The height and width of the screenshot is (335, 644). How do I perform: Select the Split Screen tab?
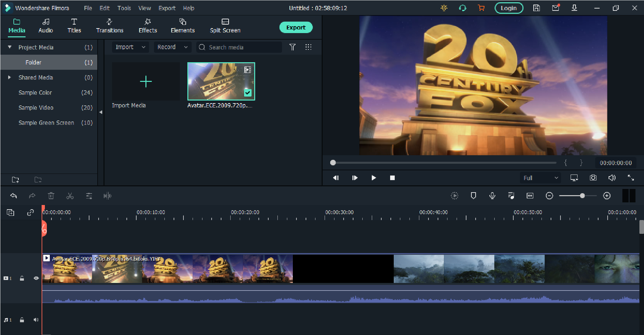225,26
